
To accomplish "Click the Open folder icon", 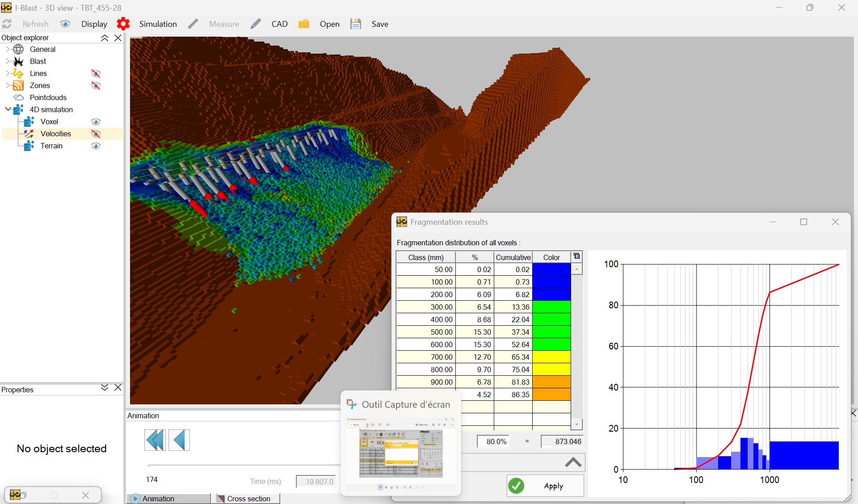I will click(304, 24).
